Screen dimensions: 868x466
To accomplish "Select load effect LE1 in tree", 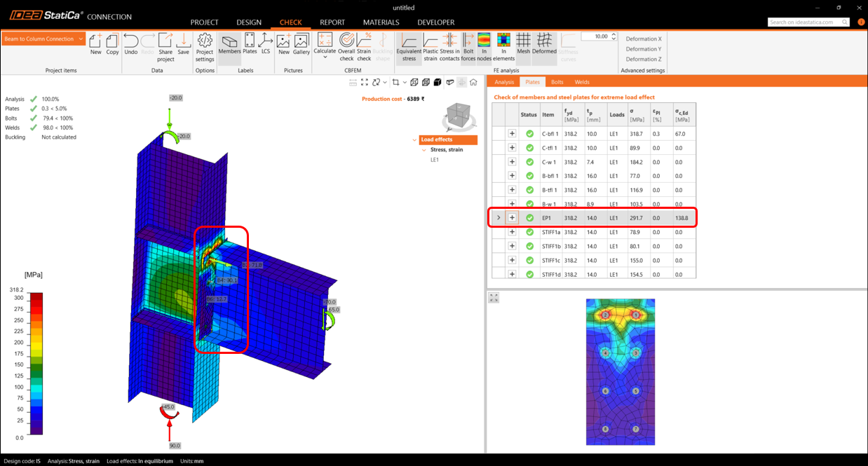I will (x=435, y=160).
